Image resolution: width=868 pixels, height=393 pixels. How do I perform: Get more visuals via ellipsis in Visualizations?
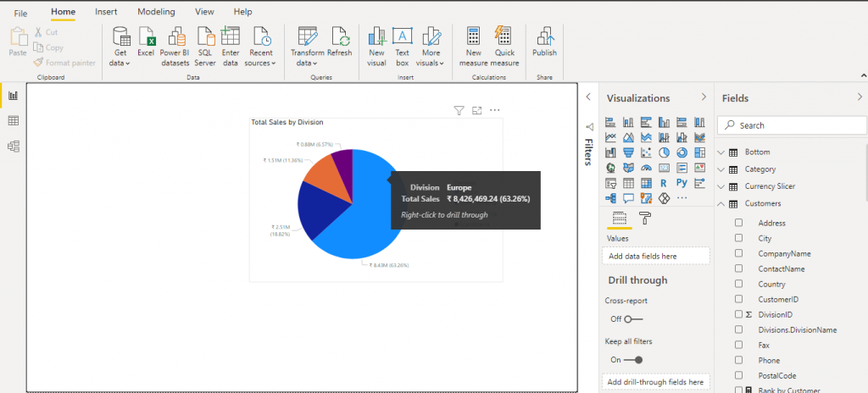pyautogui.click(x=682, y=197)
